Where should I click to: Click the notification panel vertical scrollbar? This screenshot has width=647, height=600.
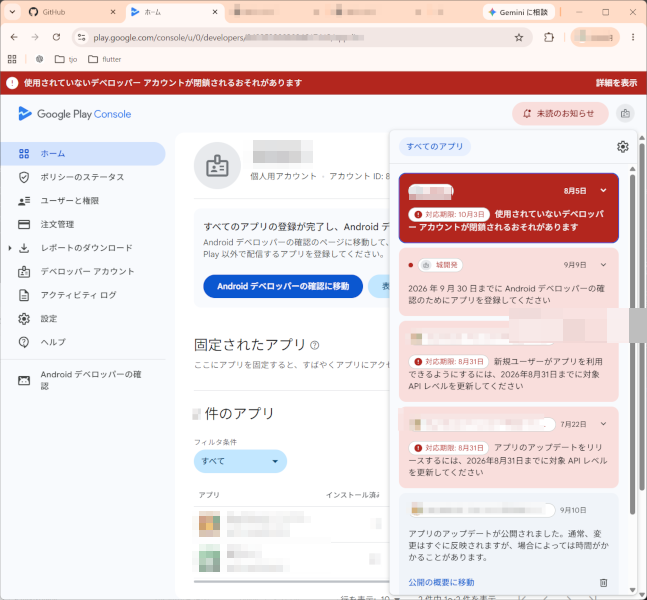[633, 345]
